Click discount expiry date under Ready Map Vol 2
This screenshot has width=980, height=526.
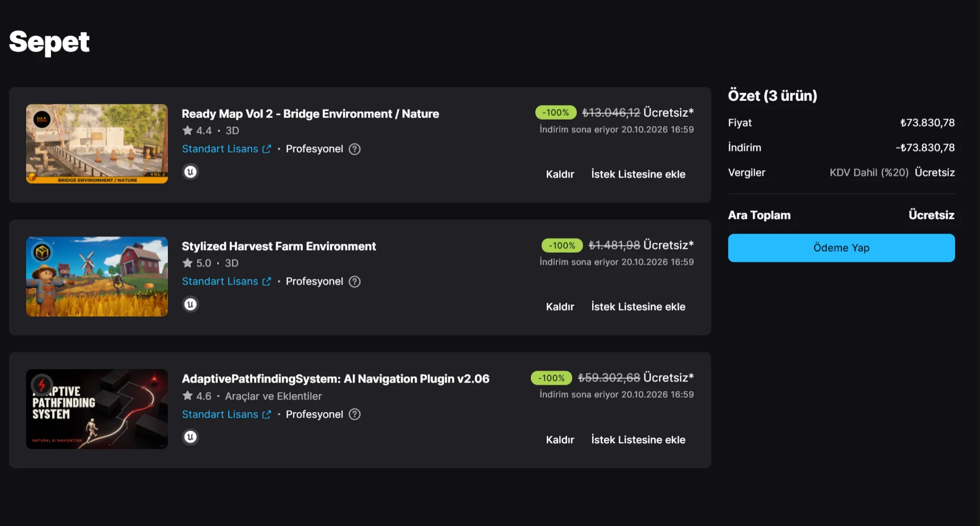click(x=616, y=130)
